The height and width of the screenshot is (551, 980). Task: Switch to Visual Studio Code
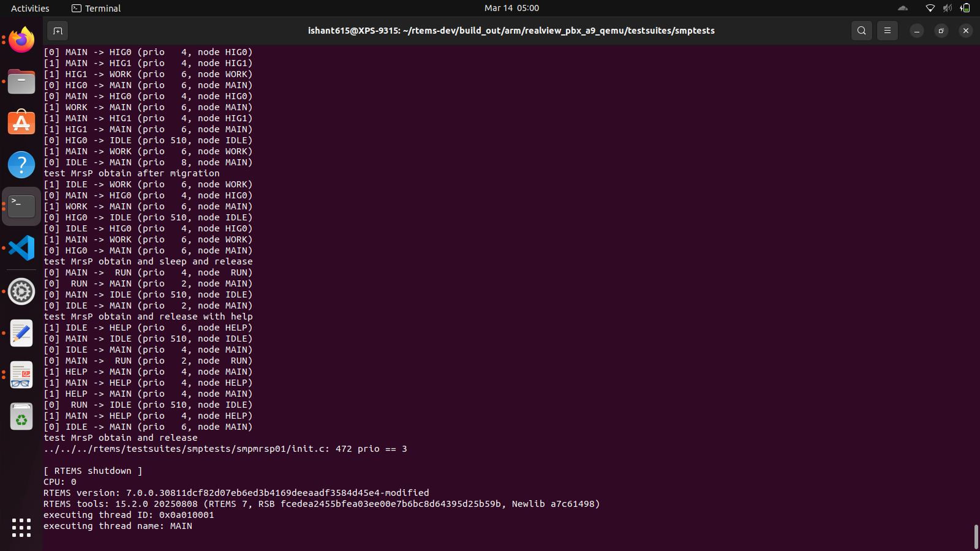[x=21, y=248]
